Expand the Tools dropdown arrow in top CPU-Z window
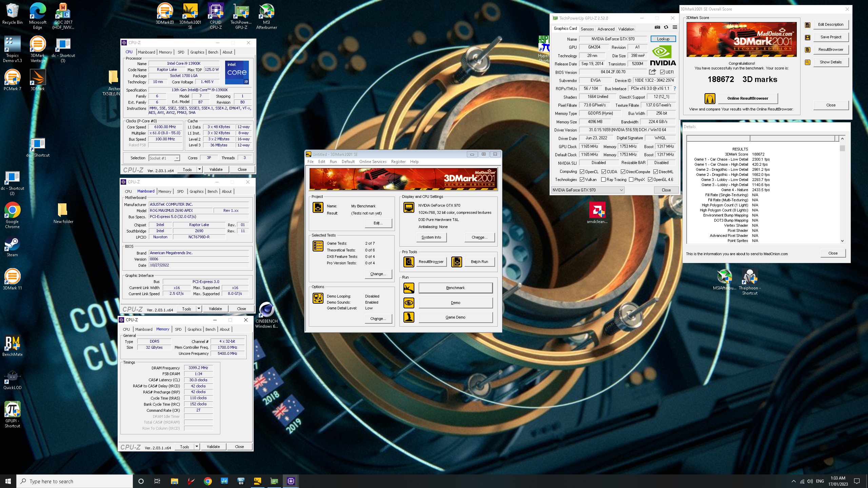The width and height of the screenshot is (868, 488). pyautogui.click(x=199, y=169)
